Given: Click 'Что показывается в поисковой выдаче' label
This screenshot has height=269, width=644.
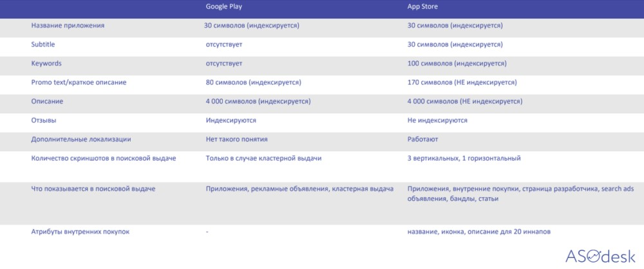Looking at the screenshot, I should (93, 189).
